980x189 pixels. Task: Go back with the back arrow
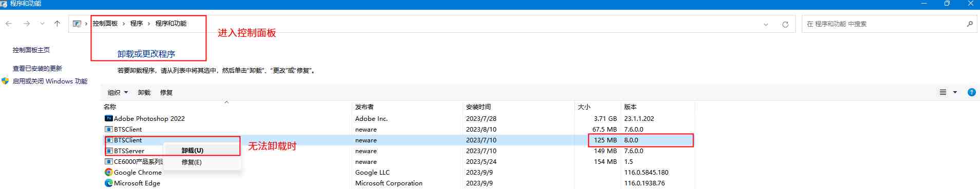[x=9, y=24]
